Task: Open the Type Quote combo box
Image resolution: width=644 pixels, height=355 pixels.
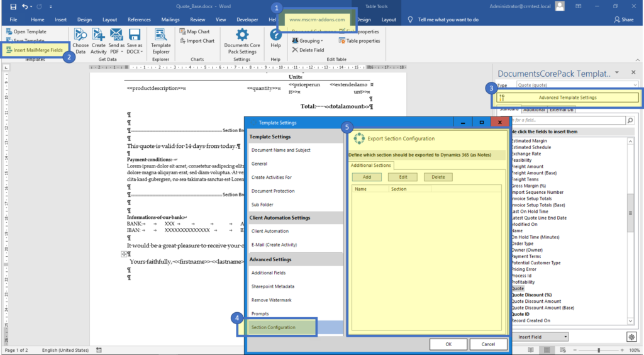Action: click(x=577, y=85)
